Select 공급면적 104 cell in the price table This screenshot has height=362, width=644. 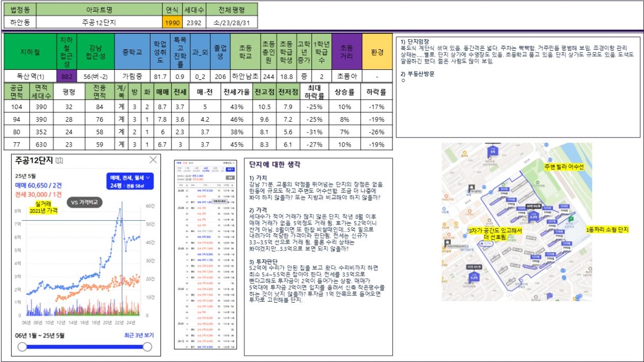click(15, 106)
